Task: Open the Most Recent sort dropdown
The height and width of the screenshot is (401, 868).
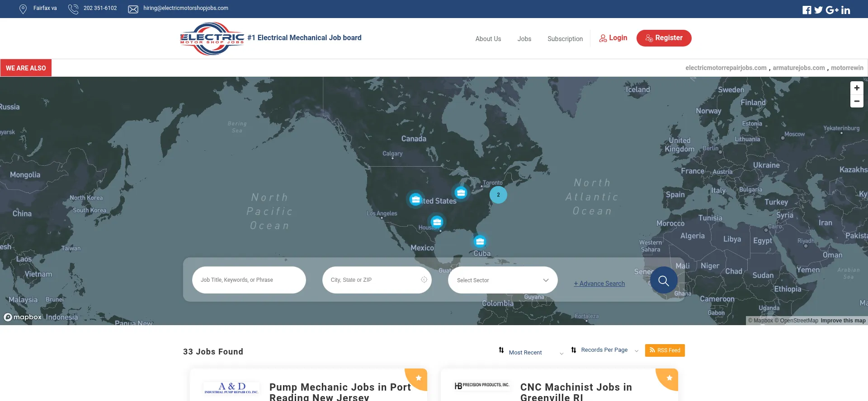Action: 531,352
